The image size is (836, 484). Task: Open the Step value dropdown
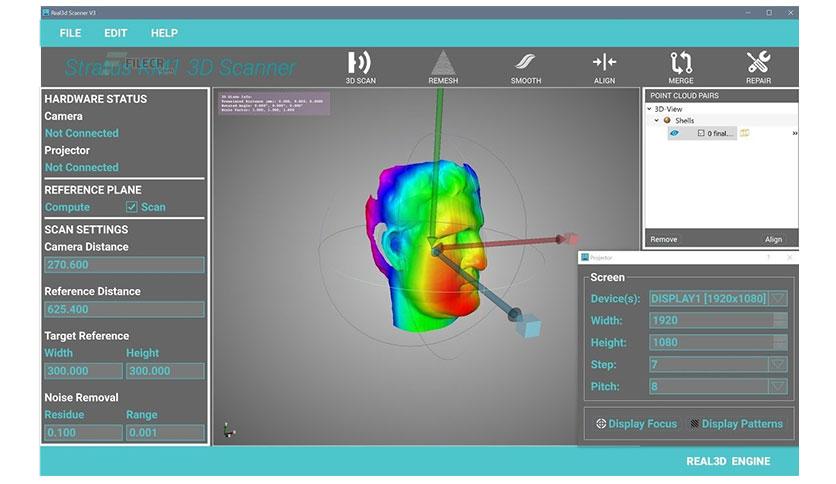tap(778, 365)
